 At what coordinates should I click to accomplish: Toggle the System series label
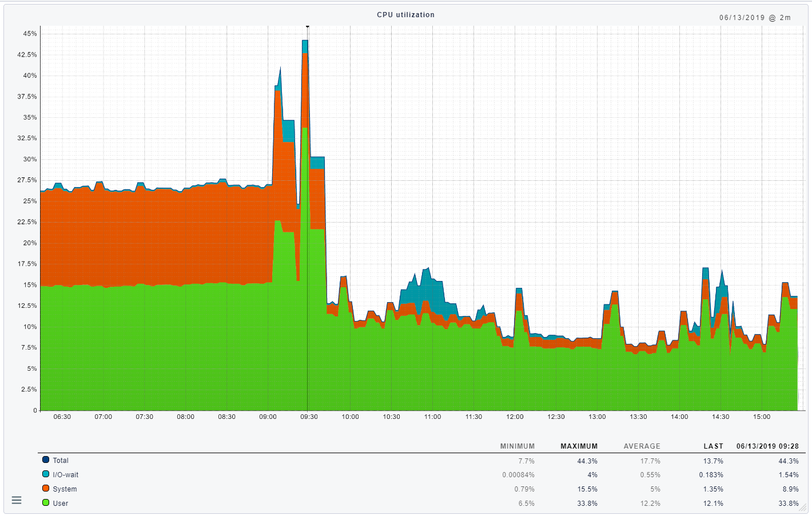coord(65,489)
